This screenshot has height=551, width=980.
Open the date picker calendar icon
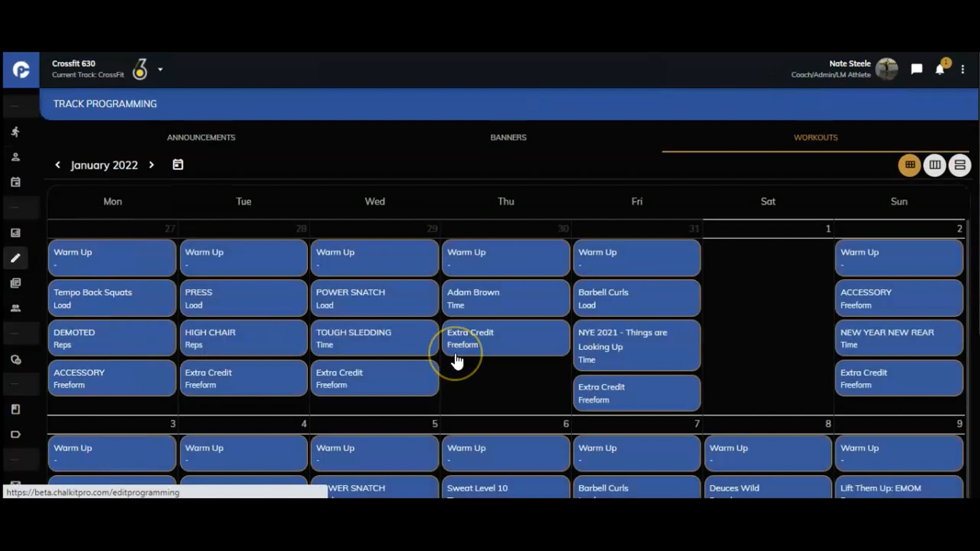pyautogui.click(x=178, y=165)
